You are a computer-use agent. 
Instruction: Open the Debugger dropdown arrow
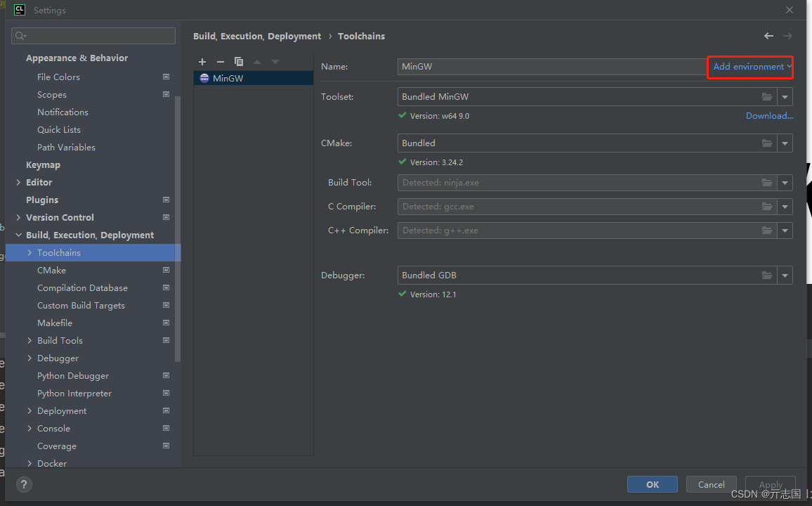click(785, 275)
